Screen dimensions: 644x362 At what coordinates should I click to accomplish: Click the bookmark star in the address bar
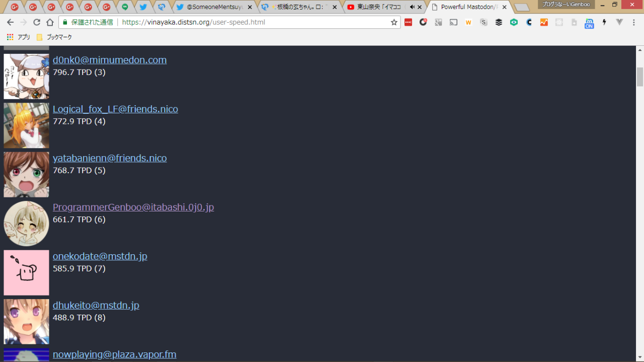click(394, 22)
